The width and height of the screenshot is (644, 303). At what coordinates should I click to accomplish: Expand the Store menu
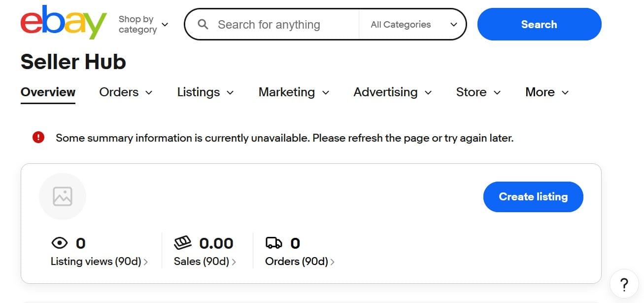coord(478,92)
